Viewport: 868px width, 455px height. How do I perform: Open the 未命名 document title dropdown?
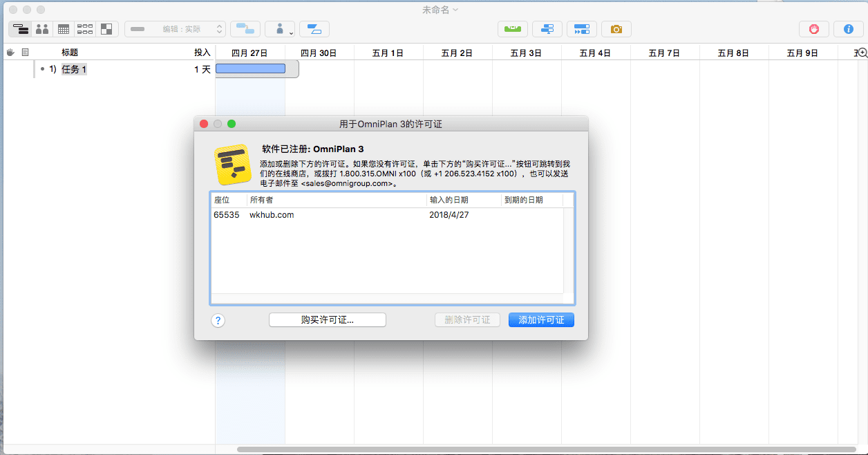pyautogui.click(x=440, y=10)
